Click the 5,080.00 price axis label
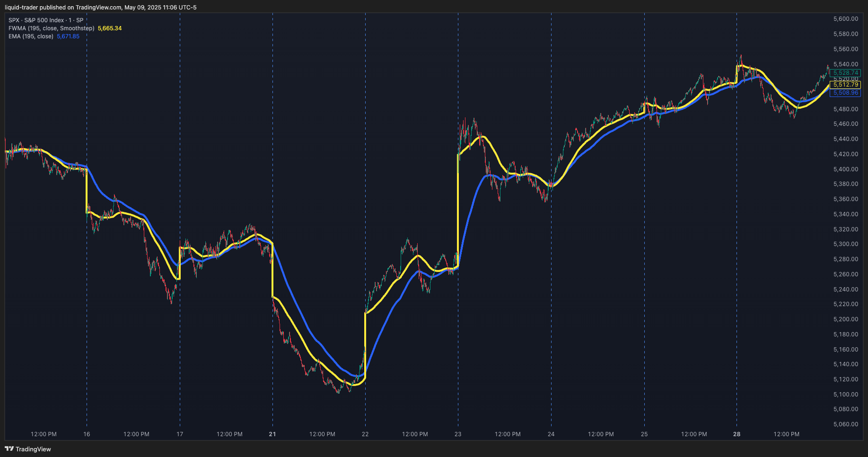This screenshot has width=868, height=457. (846, 409)
